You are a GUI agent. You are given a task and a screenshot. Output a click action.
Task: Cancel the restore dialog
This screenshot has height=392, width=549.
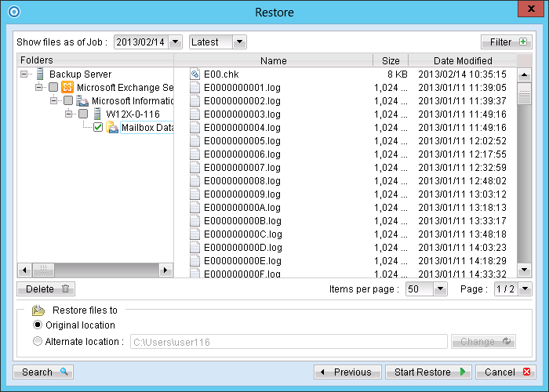(x=506, y=372)
